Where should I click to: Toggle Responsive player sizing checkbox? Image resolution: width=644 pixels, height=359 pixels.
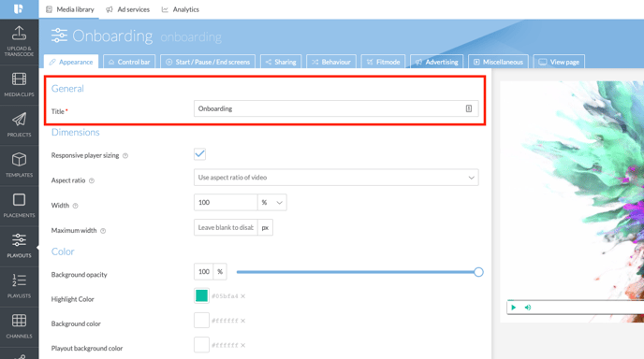coord(199,154)
